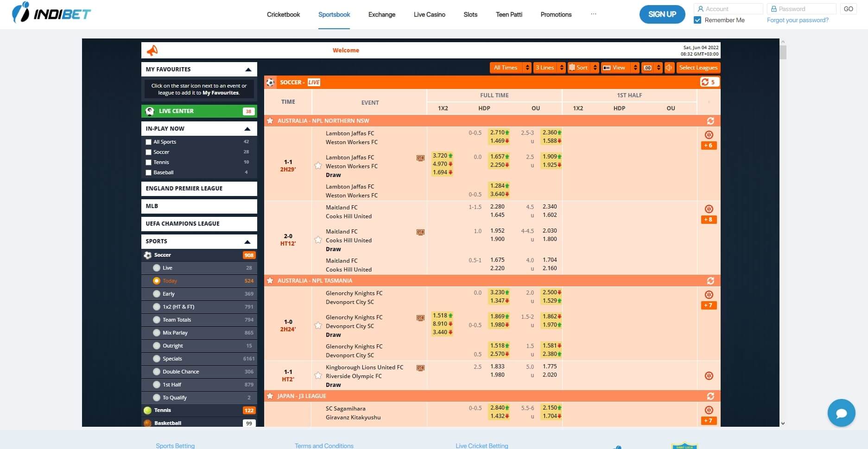Viewport: 868px width, 449px height.
Task: Collapse the My Favourites panel
Action: [249, 69]
